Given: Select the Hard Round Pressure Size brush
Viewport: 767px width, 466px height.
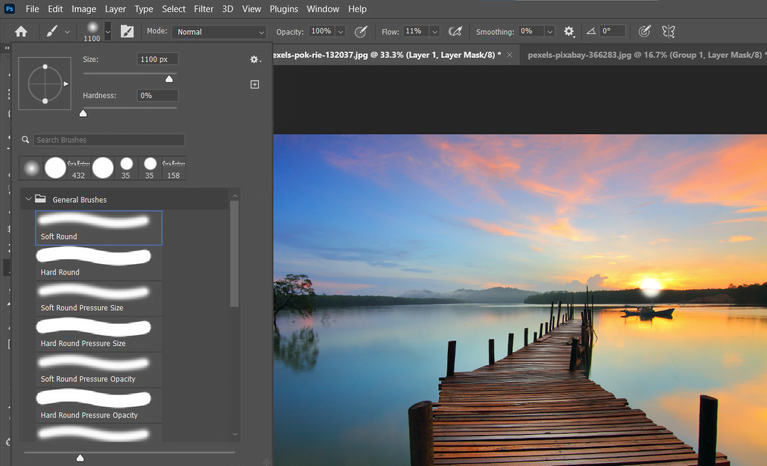Looking at the screenshot, I should (99, 334).
